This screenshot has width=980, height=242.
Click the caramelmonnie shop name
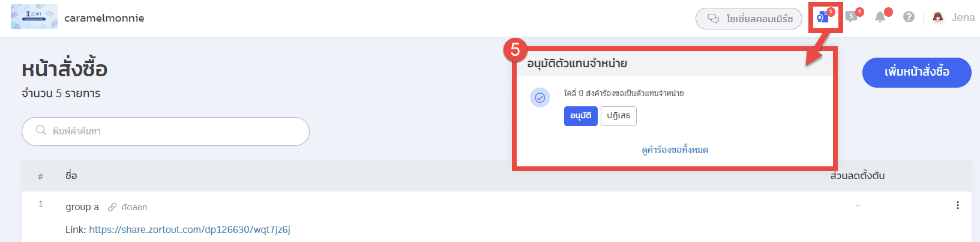[104, 18]
